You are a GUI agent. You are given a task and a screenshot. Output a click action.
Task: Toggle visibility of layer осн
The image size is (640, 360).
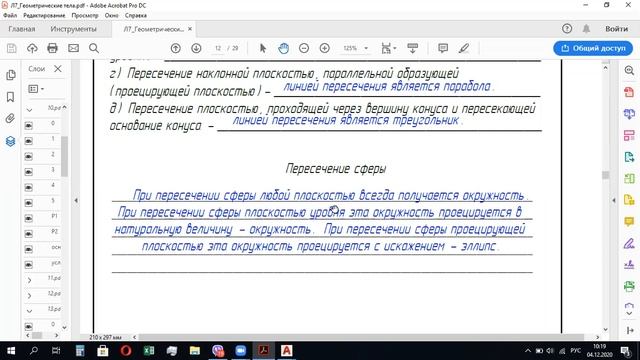point(28,249)
